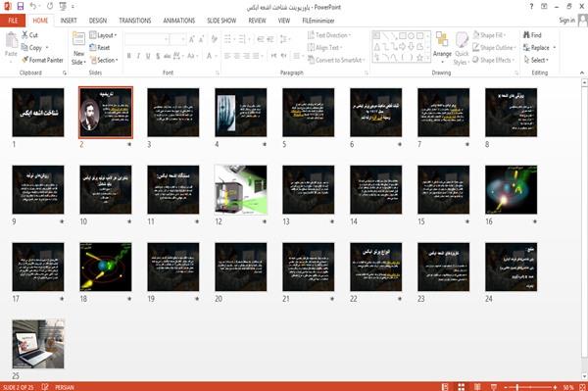The image size is (588, 391).
Task: Switch to the ANIMATIONS tab
Action: 179,21
